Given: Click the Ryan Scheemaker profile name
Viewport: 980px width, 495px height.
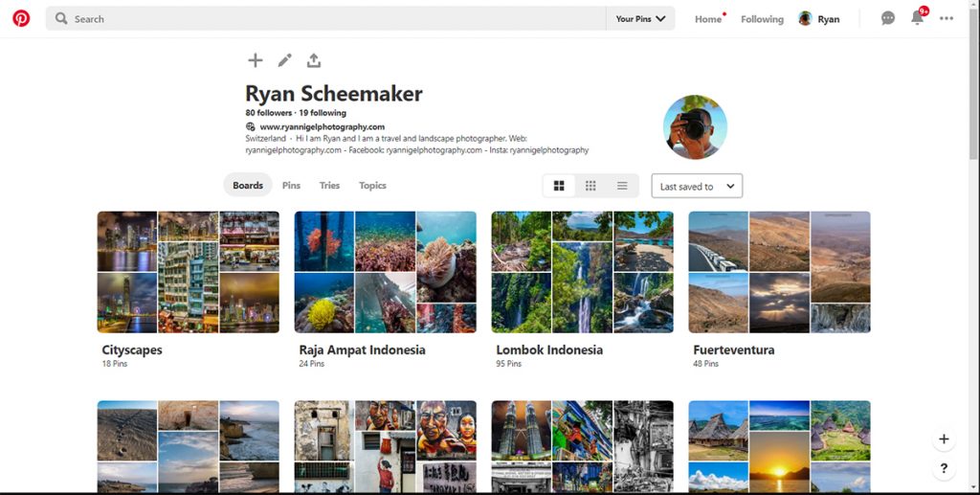Looking at the screenshot, I should (x=334, y=94).
